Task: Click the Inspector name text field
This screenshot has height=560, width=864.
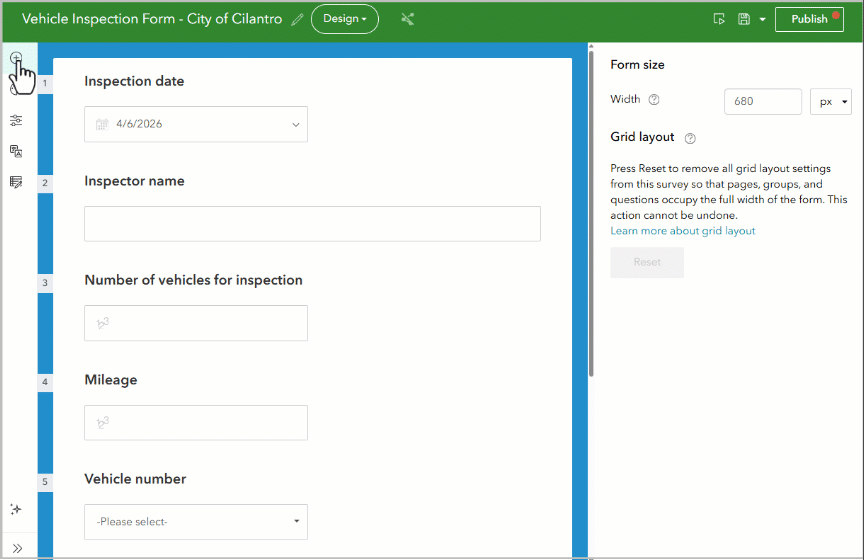Action: pos(312,224)
